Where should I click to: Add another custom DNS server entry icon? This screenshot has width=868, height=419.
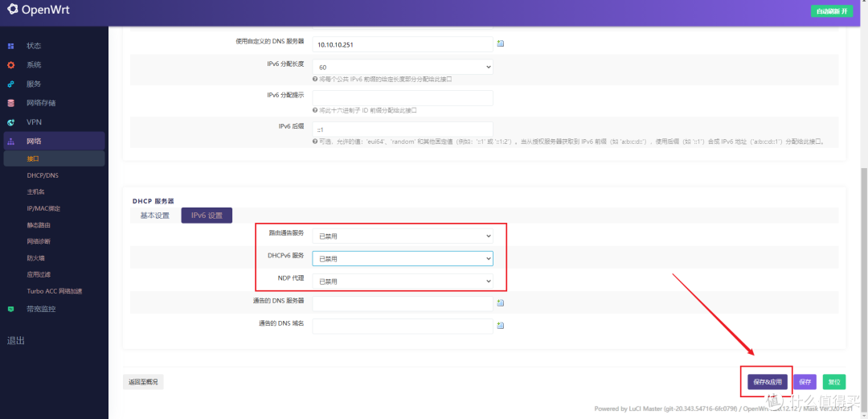point(501,43)
